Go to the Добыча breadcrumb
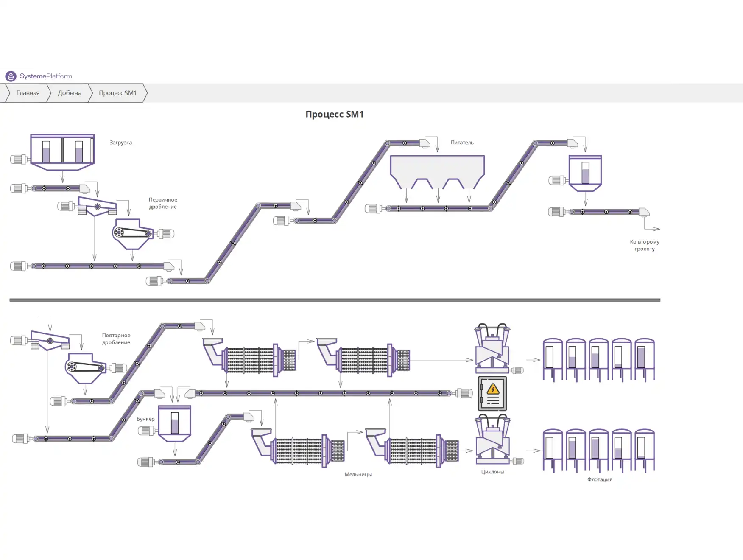743x560 pixels. [69, 93]
